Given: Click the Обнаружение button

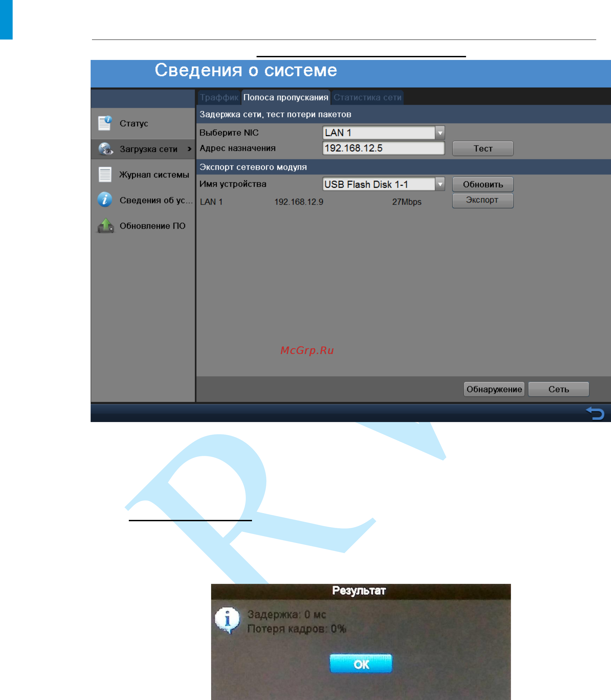Looking at the screenshot, I should 494,389.
